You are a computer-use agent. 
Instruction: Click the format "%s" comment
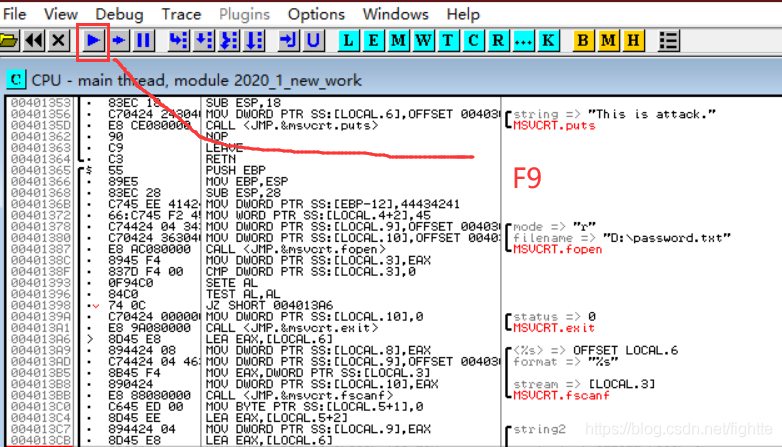[566, 362]
